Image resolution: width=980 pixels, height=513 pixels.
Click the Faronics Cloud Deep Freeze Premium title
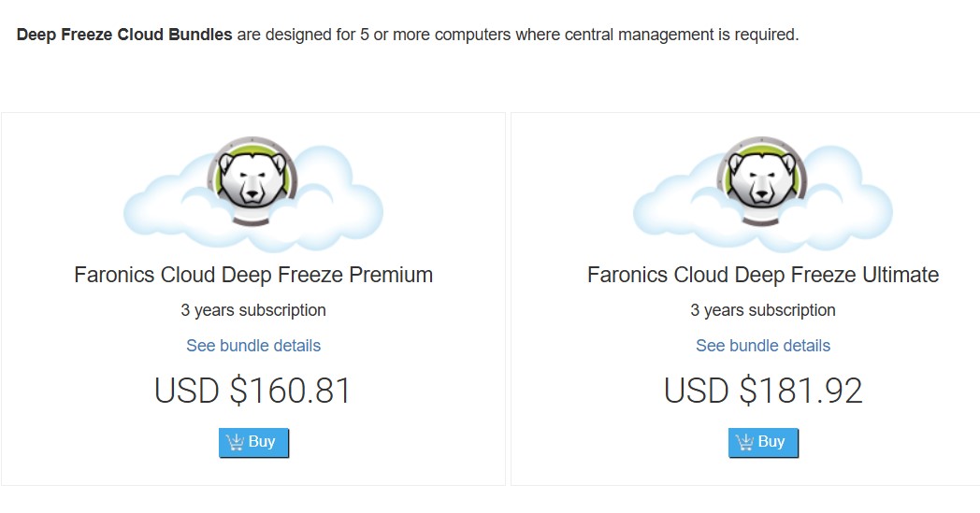(x=253, y=275)
